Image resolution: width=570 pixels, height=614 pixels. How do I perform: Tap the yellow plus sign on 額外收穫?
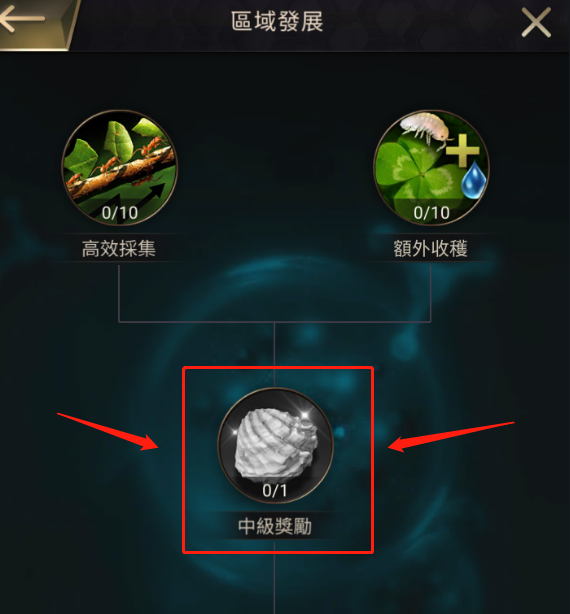(462, 150)
